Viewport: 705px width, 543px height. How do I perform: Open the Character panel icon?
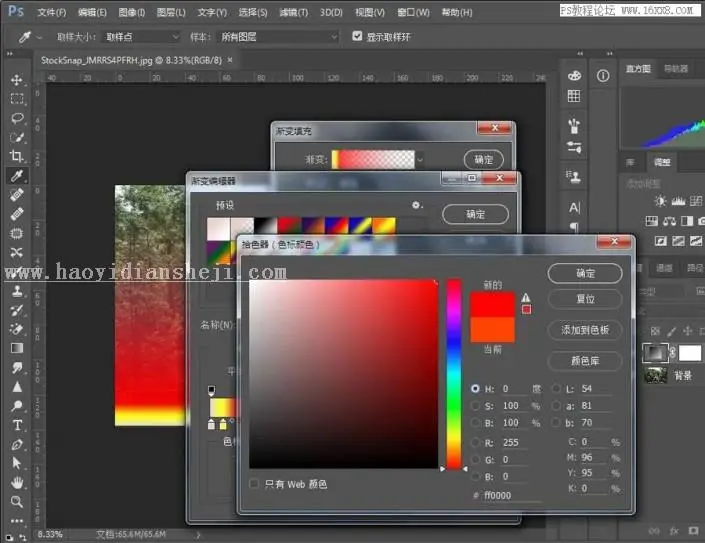[x=574, y=207]
